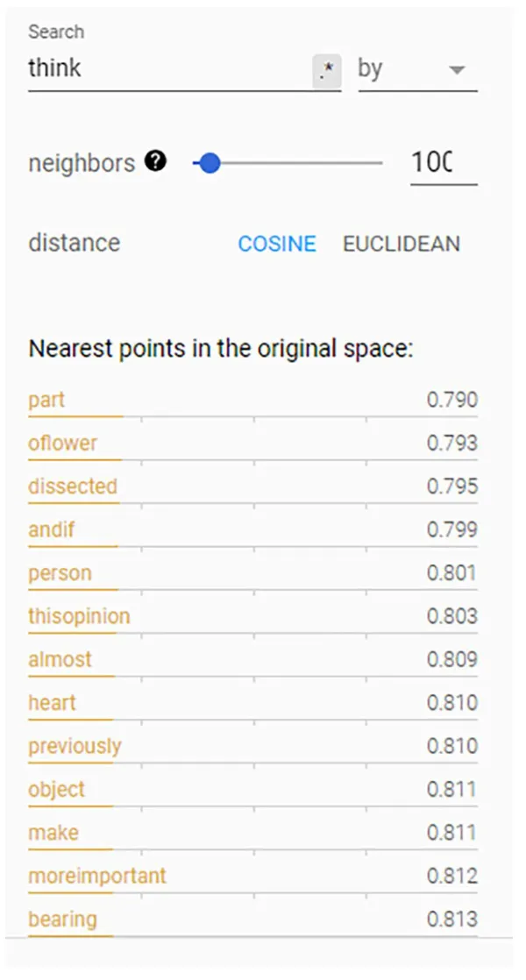Select the nearest point 'heart'
Viewport: 526px width, 980px height.
click(52, 703)
